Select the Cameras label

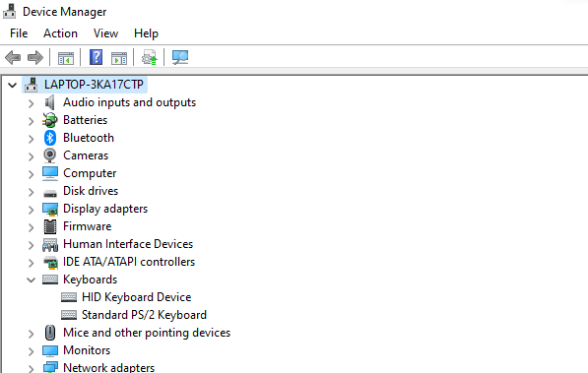pyautogui.click(x=86, y=155)
